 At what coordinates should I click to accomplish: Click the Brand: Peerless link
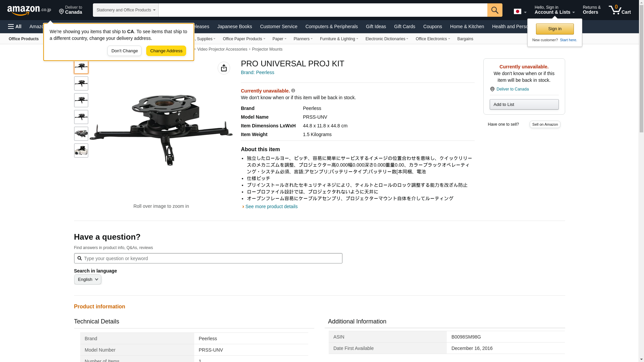click(x=257, y=72)
